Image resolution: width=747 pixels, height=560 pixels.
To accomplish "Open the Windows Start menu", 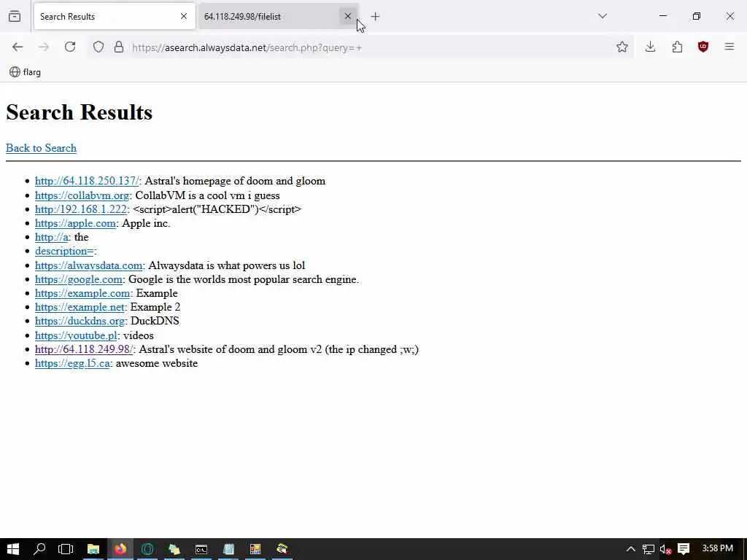I will 13,549.
